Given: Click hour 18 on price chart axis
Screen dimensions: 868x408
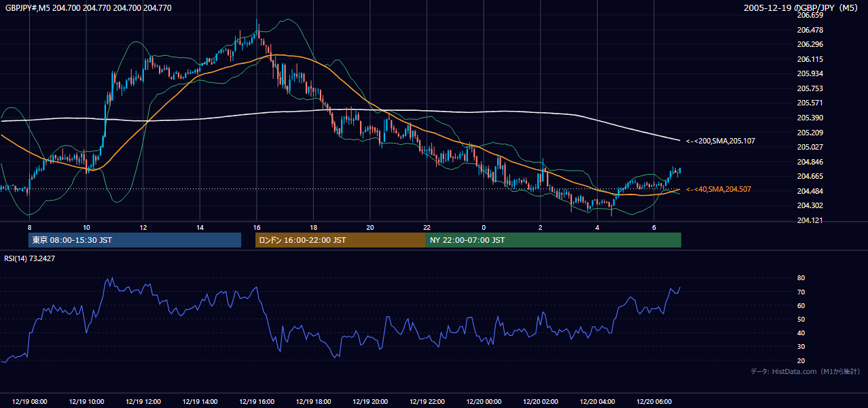Looking at the screenshot, I should pos(313,227).
